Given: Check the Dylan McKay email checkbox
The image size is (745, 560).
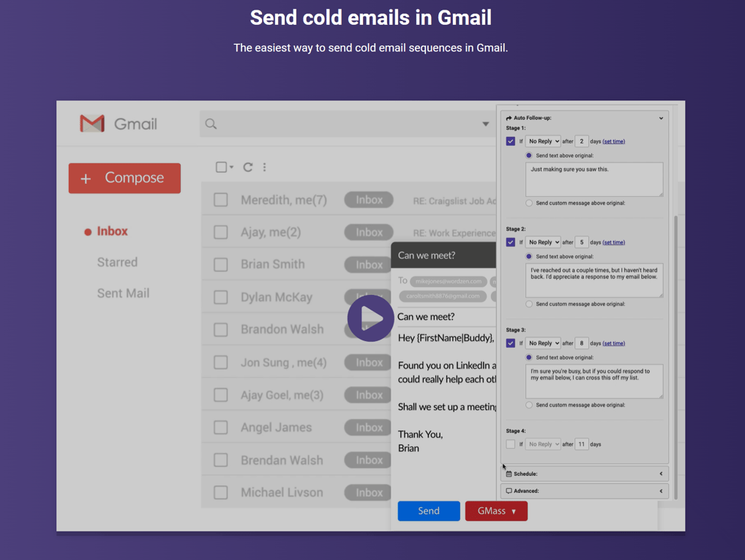Looking at the screenshot, I should point(220,297).
